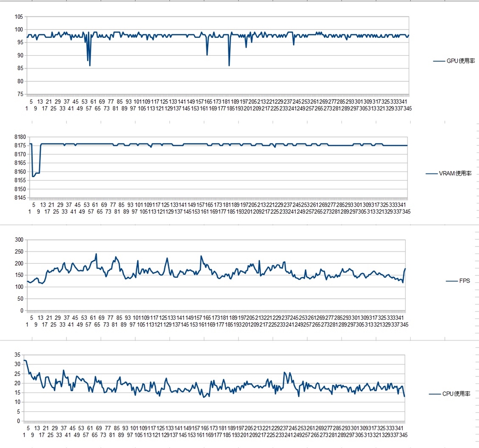The image size is (479, 448).
Task: Click the FPS chart legend line swatch
Action: 452,281
